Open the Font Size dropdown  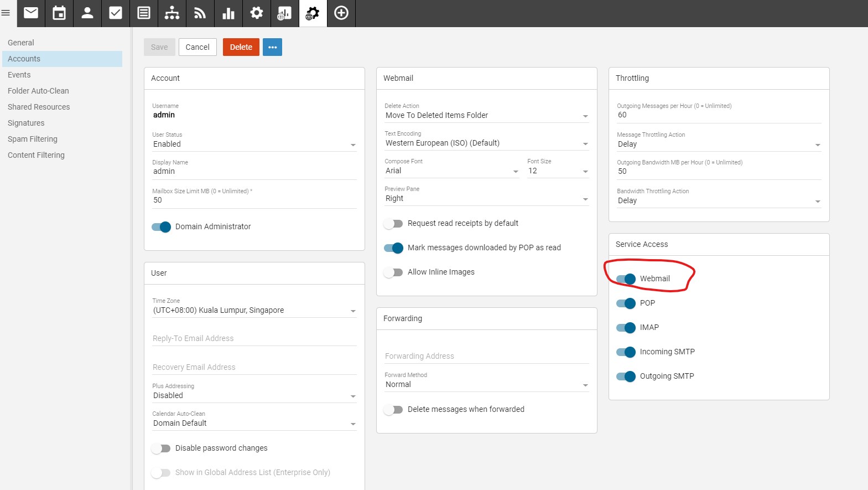(x=558, y=171)
